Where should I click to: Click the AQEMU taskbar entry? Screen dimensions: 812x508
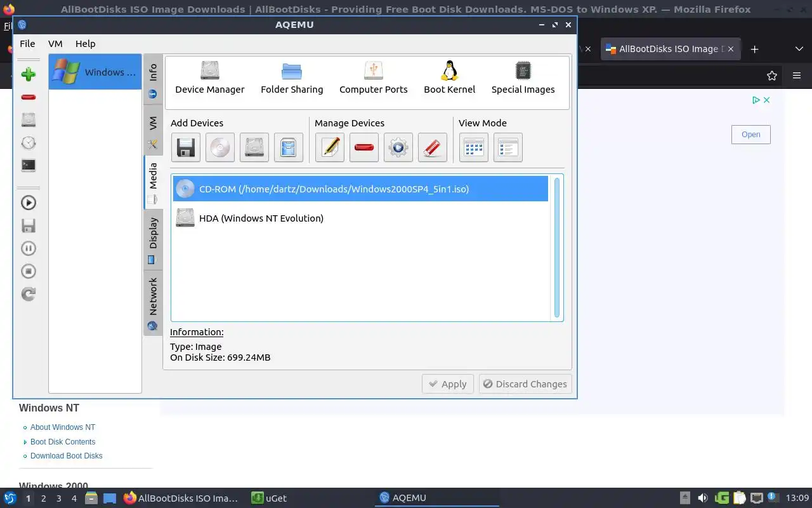click(x=438, y=498)
